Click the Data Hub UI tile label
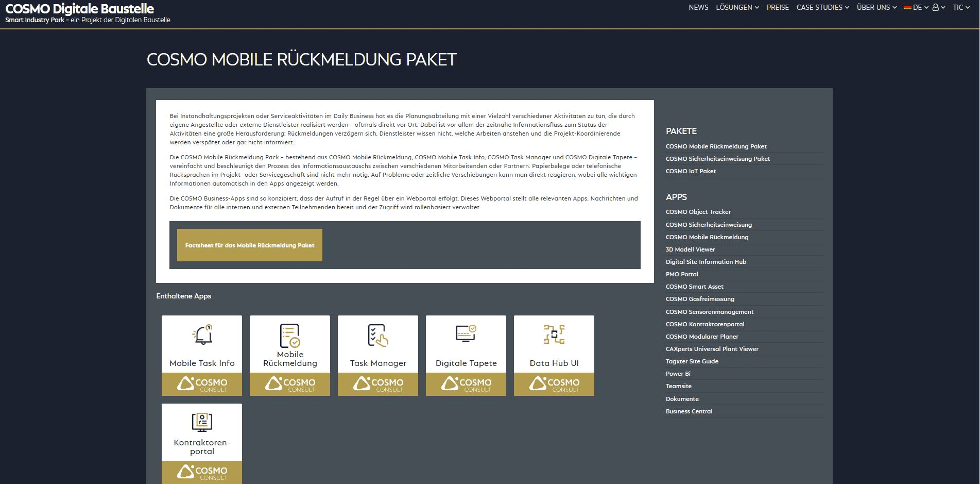Screen dimensions: 980x484 (554, 363)
